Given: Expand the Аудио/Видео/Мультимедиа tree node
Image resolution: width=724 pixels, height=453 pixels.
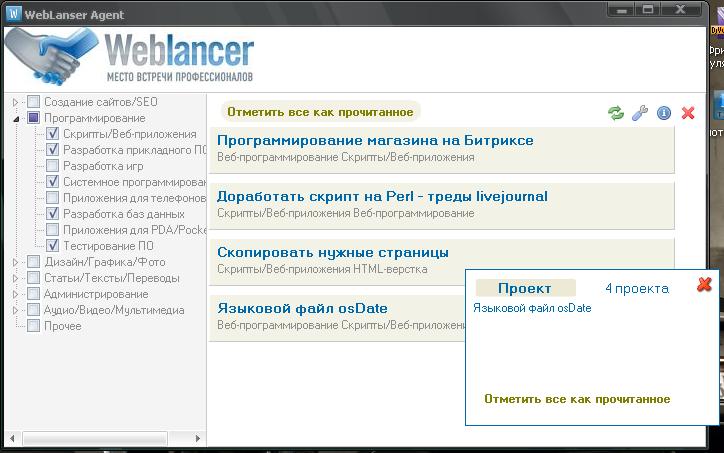Looking at the screenshot, I should (x=15, y=310).
